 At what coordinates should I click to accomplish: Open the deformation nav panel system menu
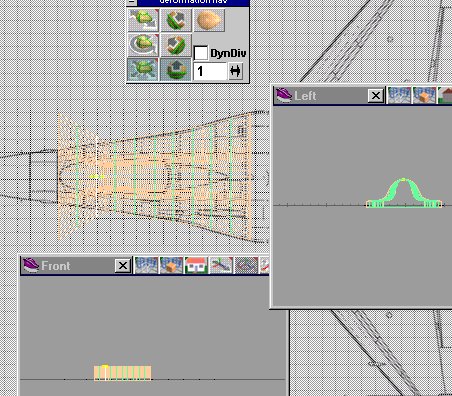coord(132,2)
